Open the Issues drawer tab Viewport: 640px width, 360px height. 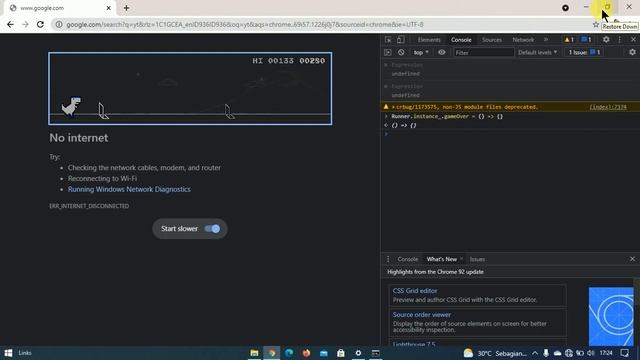pyautogui.click(x=477, y=259)
